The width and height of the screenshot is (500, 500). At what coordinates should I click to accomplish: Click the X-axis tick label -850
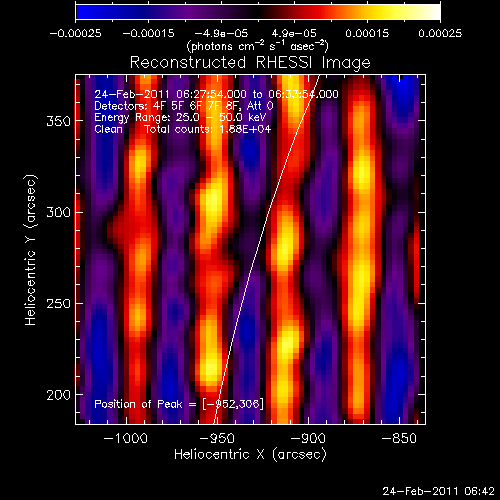coord(399,438)
